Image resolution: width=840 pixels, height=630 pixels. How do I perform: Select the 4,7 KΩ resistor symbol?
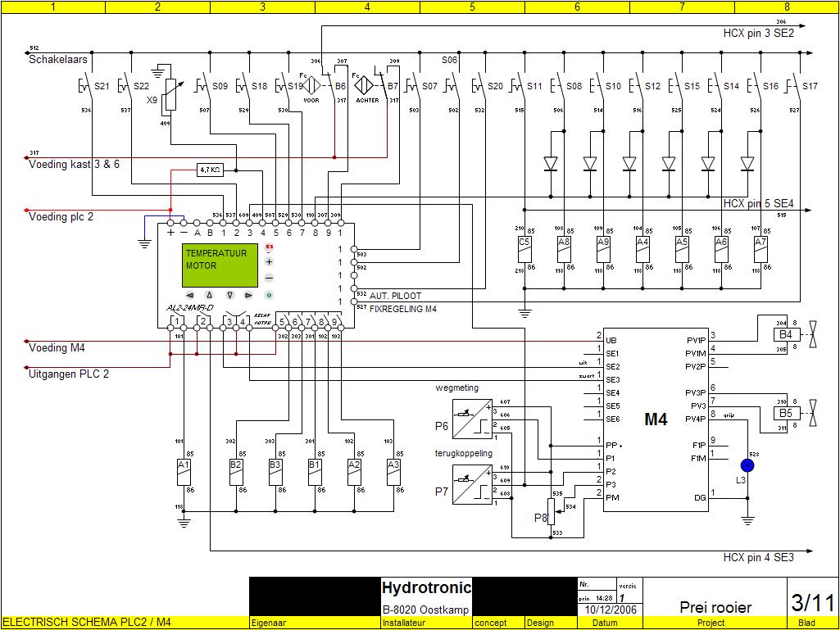pos(209,170)
